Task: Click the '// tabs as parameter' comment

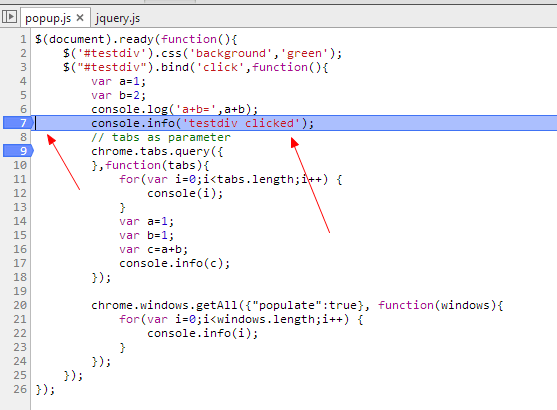Action: pos(161,137)
